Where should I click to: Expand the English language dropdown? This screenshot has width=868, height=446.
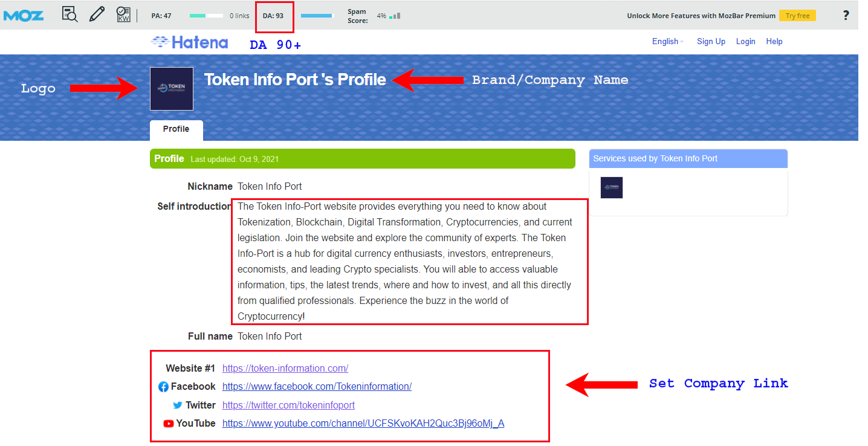tap(667, 41)
